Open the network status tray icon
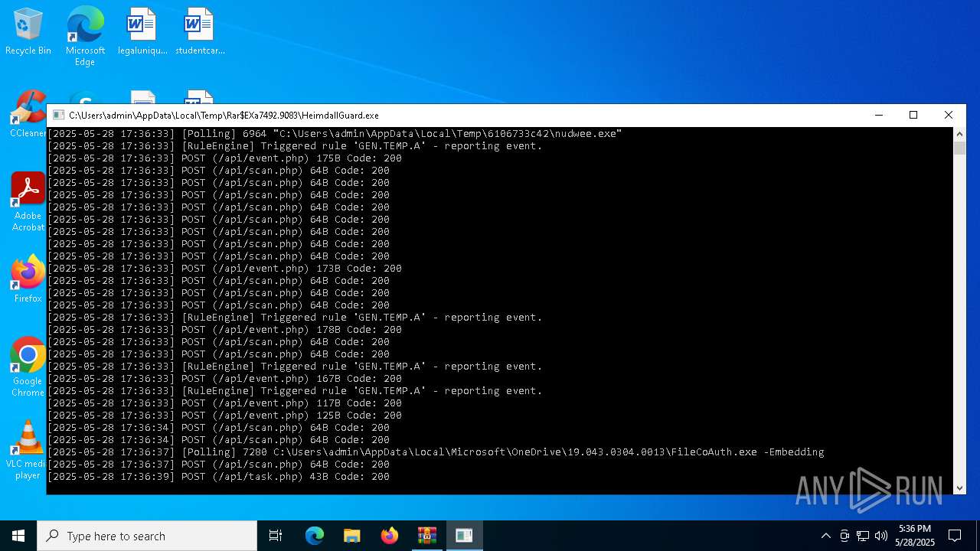The height and width of the screenshot is (551, 980). click(863, 536)
